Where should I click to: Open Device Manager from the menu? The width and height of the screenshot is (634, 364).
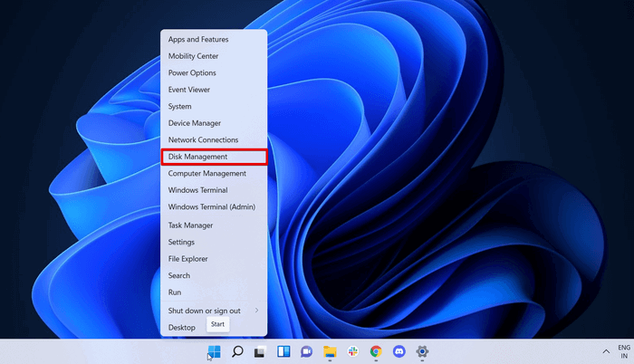pos(214,123)
